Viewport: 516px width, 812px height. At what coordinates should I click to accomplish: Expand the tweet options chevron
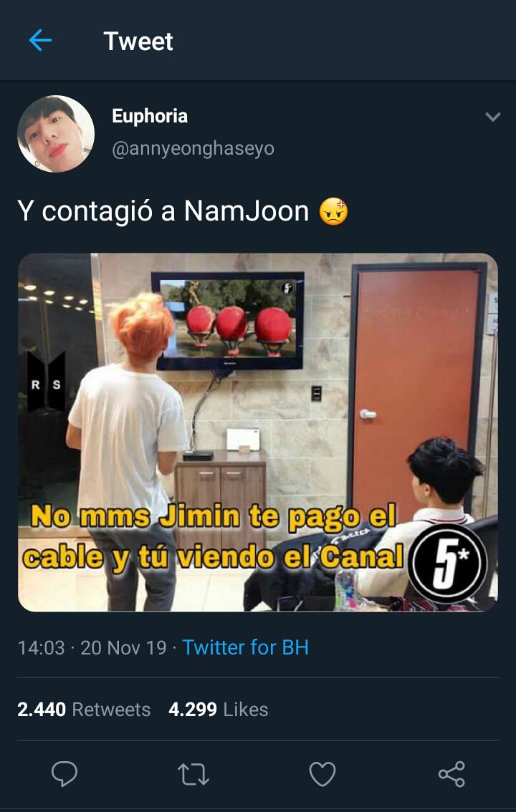[492, 117]
